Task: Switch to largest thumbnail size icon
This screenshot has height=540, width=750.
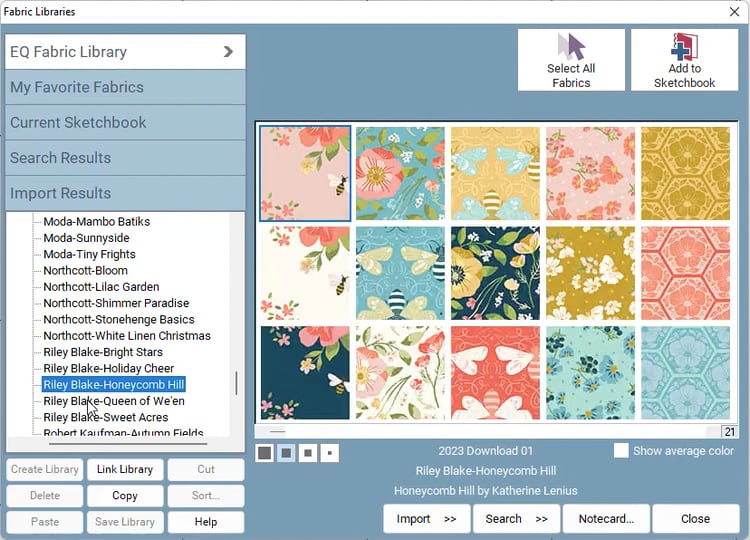Action: pyautogui.click(x=265, y=452)
